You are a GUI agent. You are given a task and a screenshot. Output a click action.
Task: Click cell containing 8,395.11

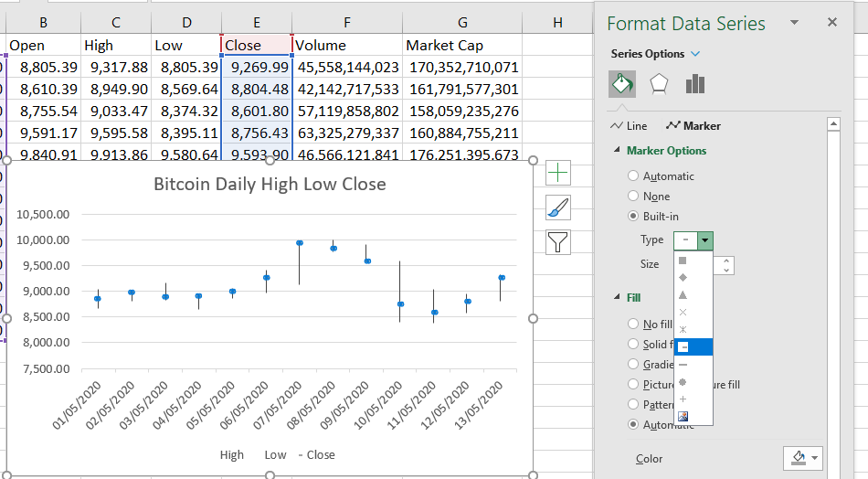[186, 133]
